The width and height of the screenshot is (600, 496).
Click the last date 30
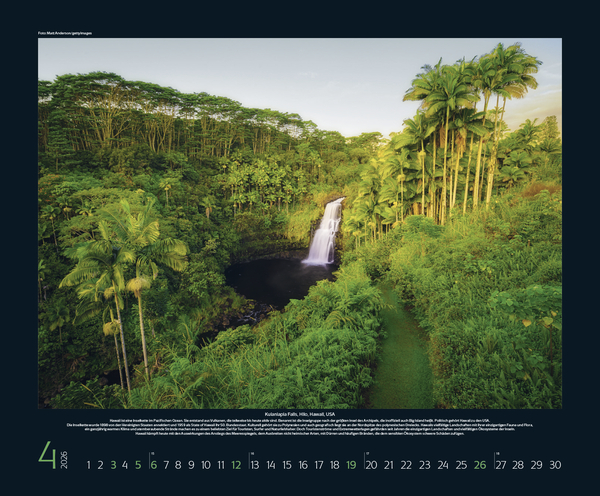point(555,465)
